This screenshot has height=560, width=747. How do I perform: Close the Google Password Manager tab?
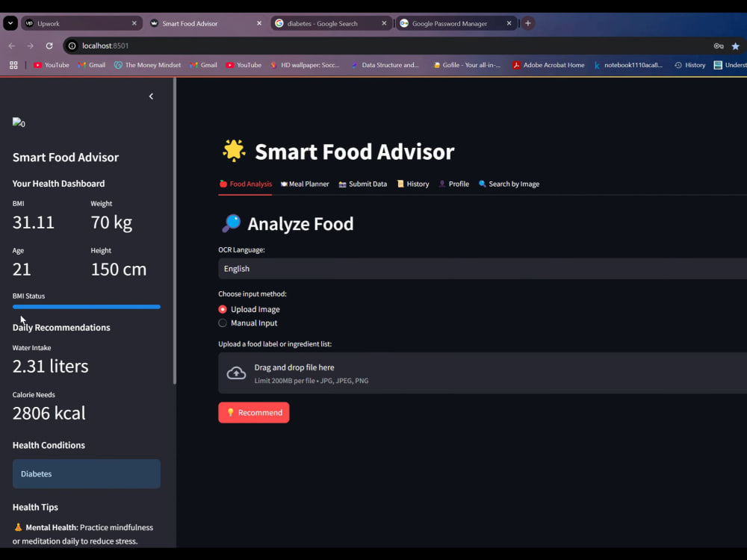point(509,23)
